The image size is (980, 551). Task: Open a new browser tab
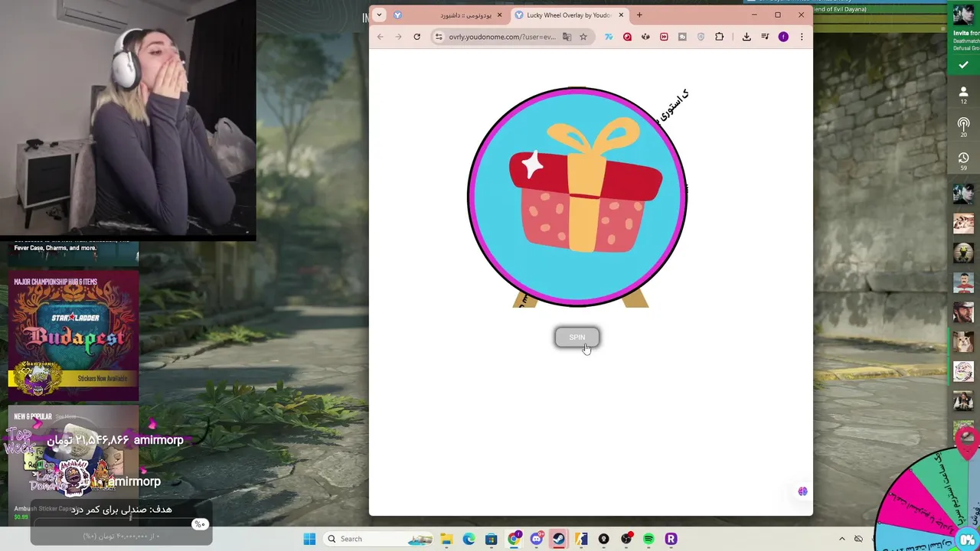point(639,15)
